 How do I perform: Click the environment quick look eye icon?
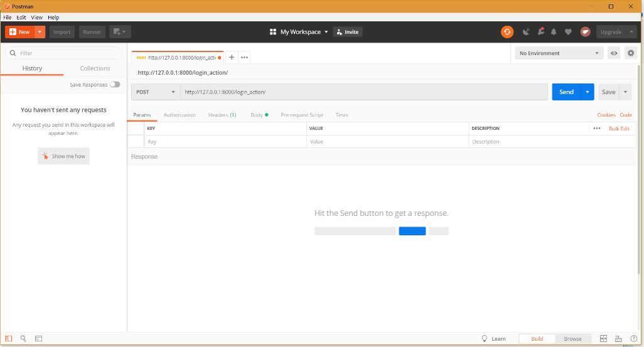[x=614, y=53]
